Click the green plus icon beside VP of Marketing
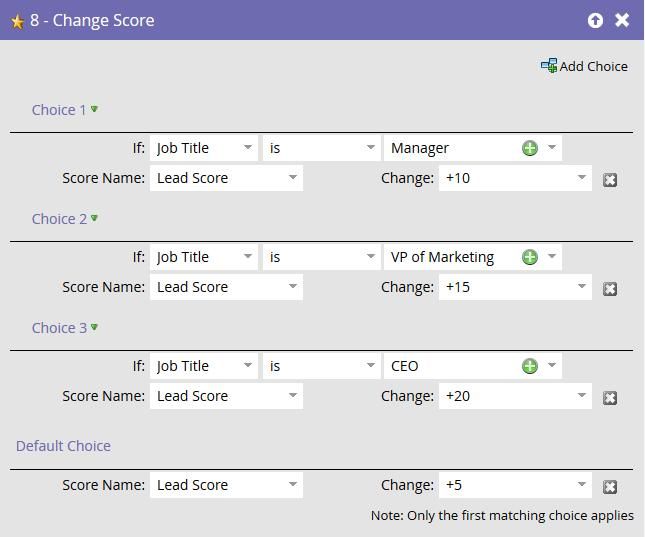 (x=530, y=257)
